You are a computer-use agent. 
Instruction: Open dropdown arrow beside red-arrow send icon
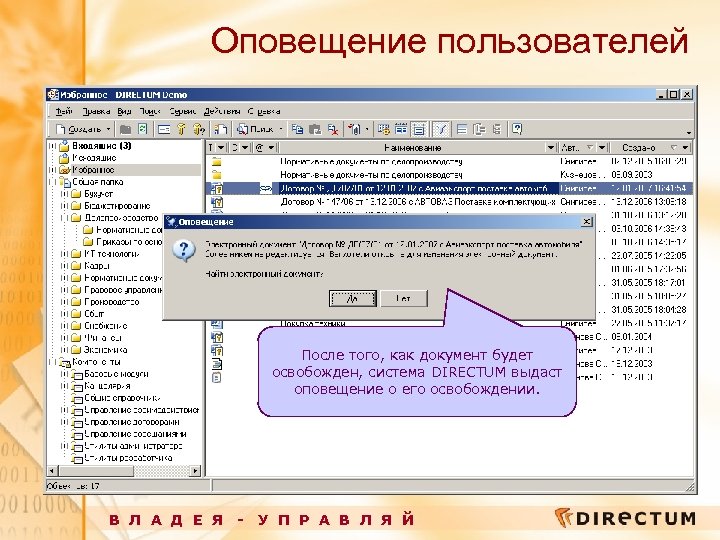(x=366, y=129)
